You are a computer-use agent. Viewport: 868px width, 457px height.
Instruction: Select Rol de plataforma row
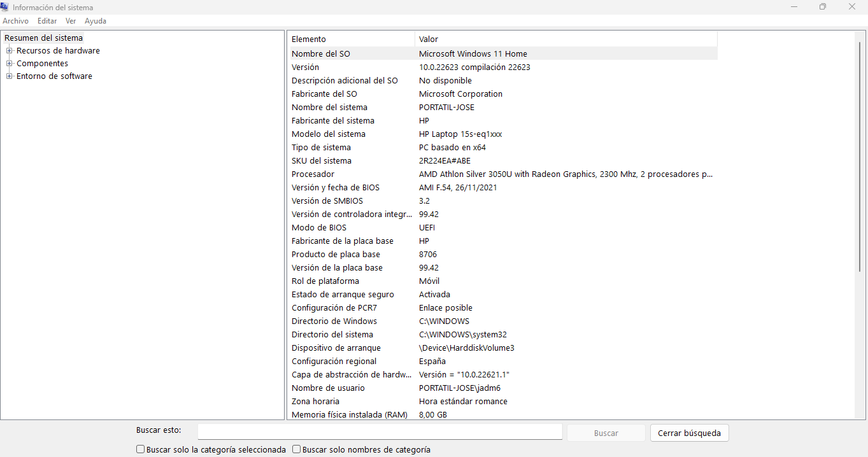pyautogui.click(x=502, y=281)
